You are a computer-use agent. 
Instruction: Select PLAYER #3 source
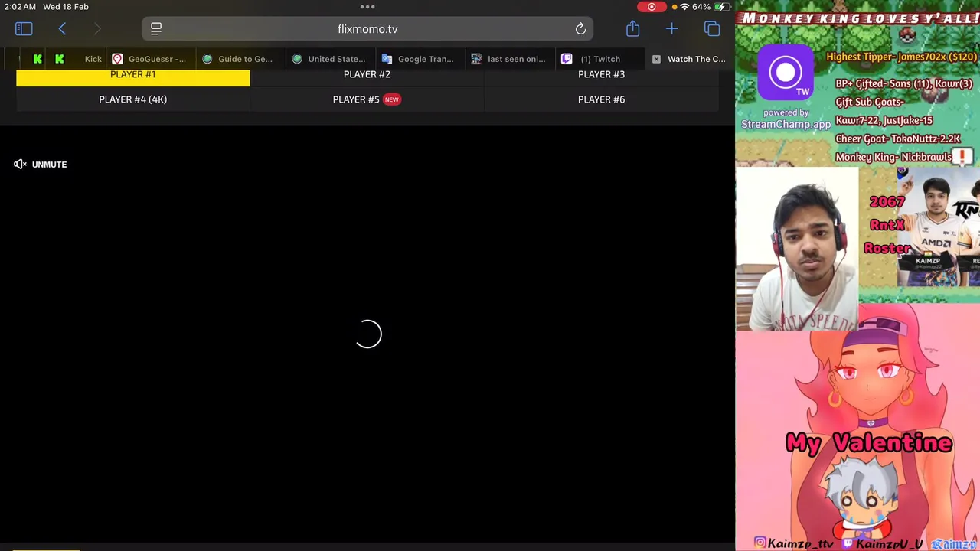pos(601,77)
